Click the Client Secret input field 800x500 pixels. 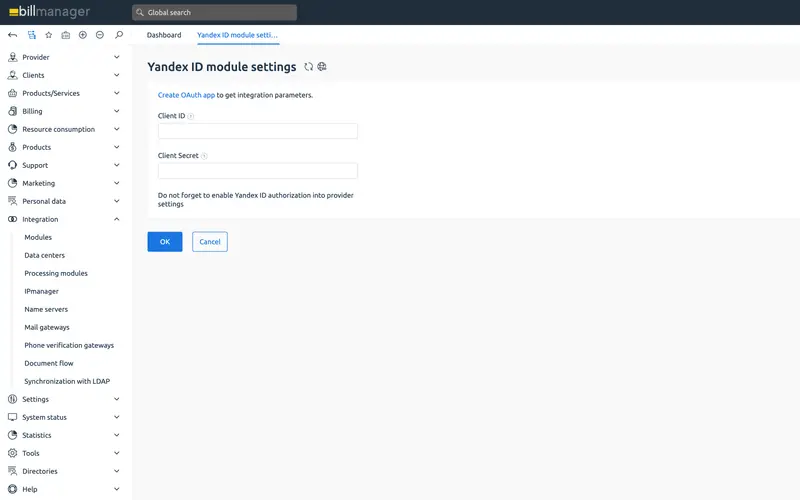258,171
